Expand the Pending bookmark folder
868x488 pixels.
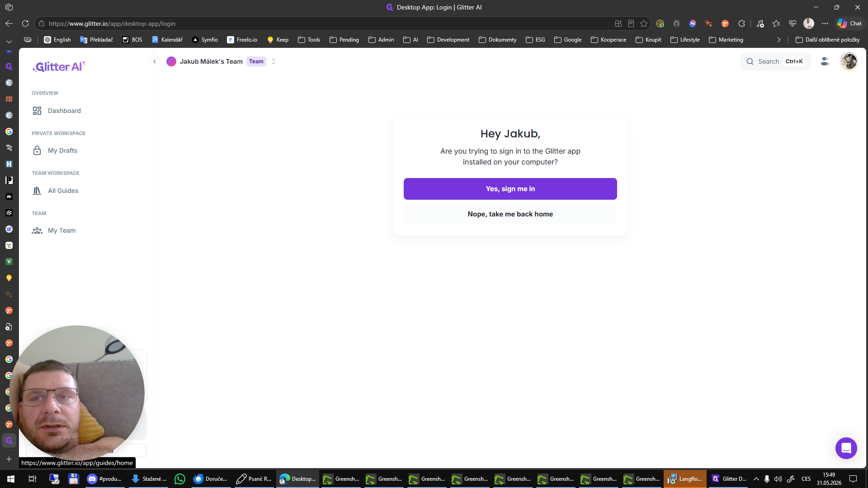pos(344,40)
